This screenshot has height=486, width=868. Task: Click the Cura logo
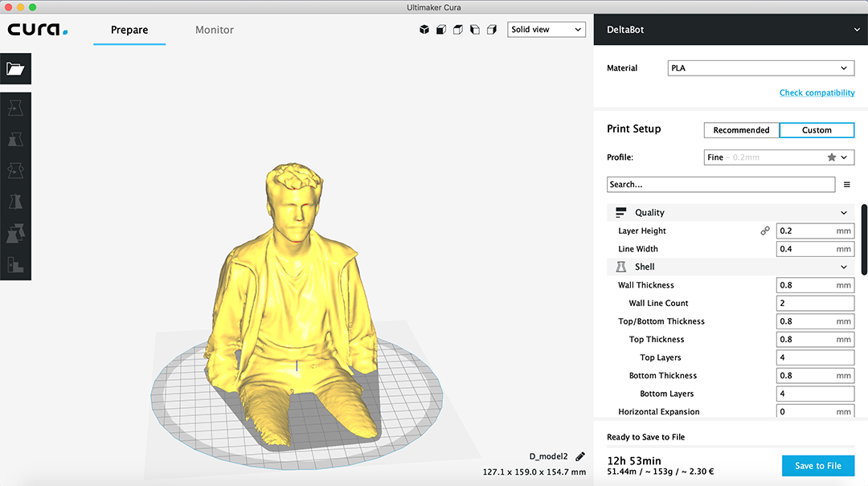click(38, 30)
